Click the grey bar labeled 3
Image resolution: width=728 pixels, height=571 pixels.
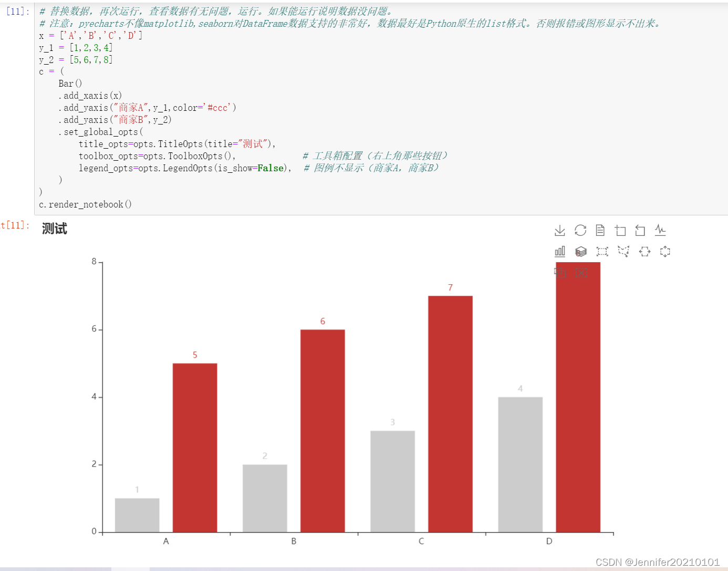[392, 482]
